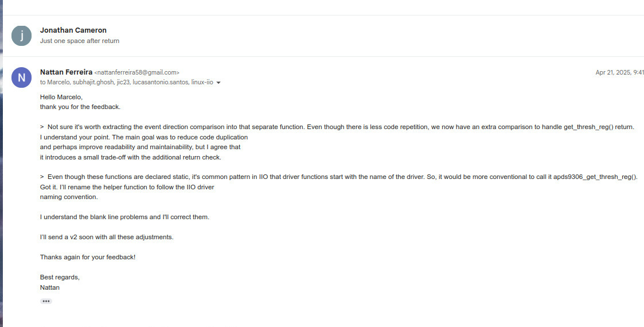644x327 pixels.
Task: Show trimmed content via ellipsis icon
Action: tap(46, 301)
